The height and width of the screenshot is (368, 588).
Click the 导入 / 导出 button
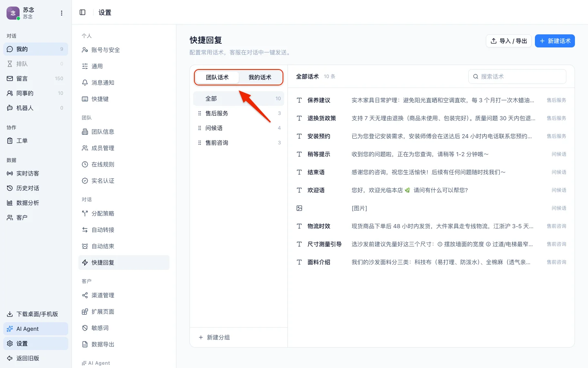pyautogui.click(x=509, y=41)
